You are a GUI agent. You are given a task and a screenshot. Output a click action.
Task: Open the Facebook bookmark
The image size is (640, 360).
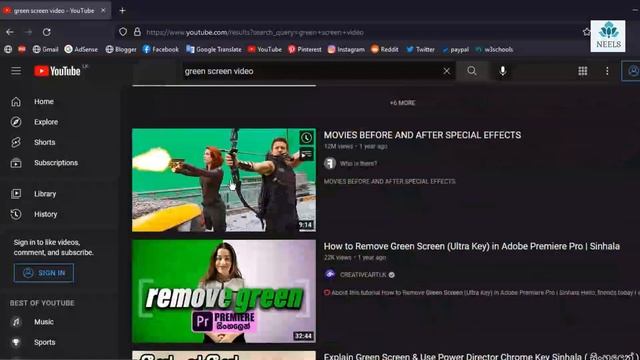pyautogui.click(x=160, y=49)
